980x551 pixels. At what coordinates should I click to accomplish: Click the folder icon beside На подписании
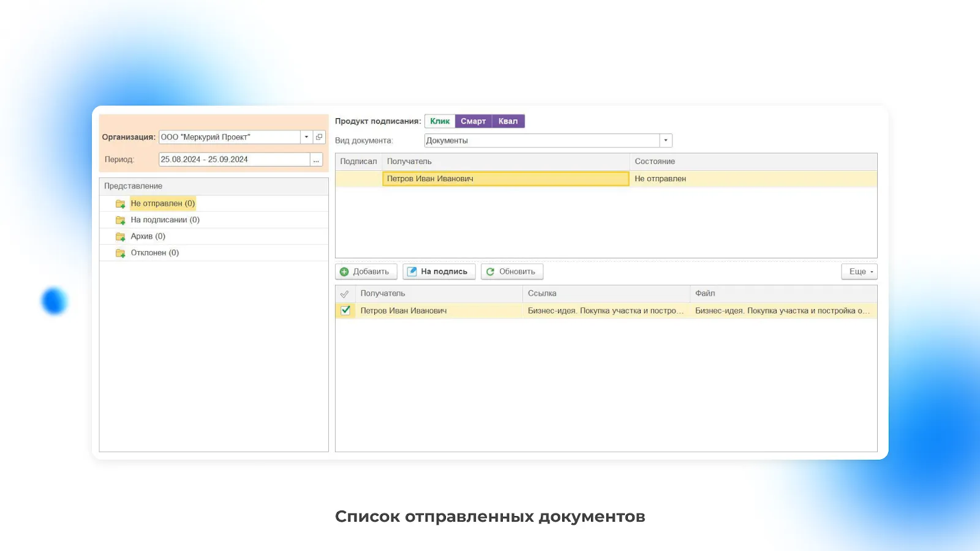point(120,220)
